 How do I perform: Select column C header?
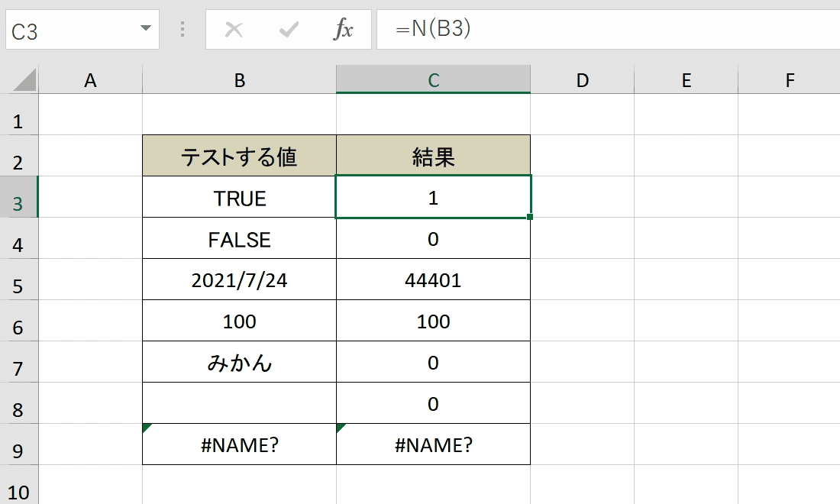point(434,80)
